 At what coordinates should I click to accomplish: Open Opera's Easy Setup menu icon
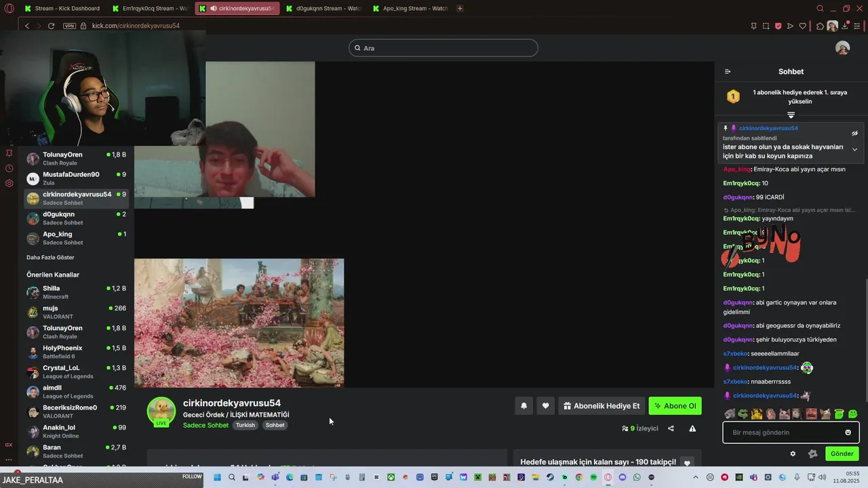[858, 26]
